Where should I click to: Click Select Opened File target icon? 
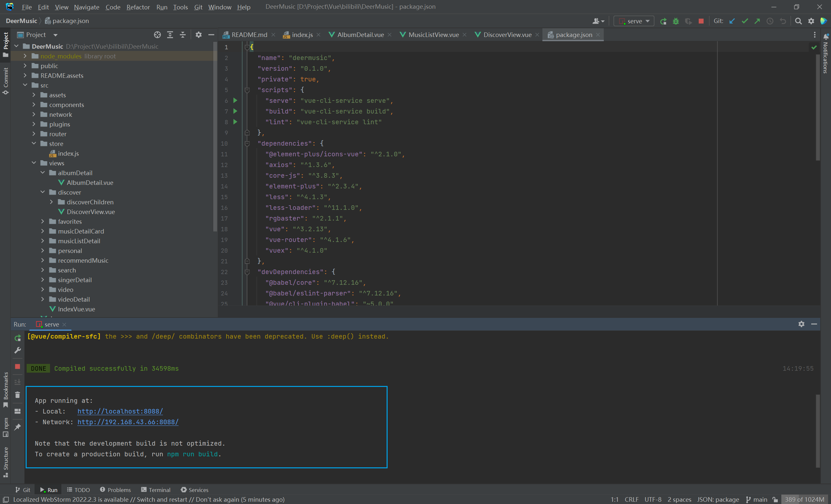coord(157,35)
